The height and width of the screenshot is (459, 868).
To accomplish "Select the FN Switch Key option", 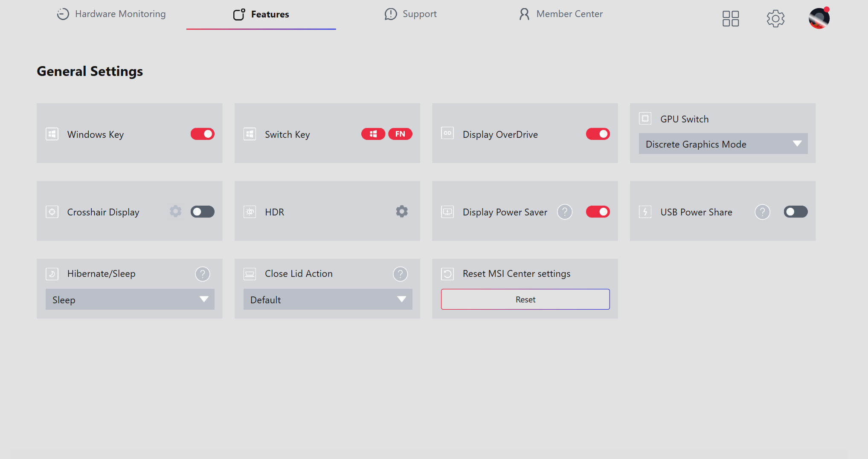I will [400, 134].
